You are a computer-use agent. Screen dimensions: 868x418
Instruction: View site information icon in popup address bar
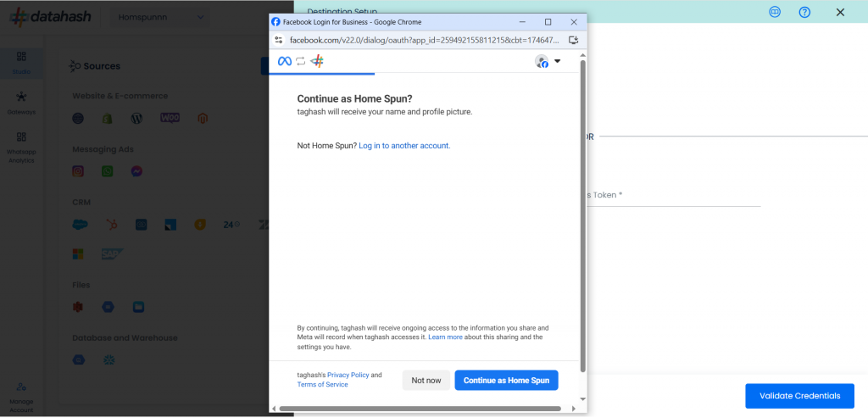[278, 40]
